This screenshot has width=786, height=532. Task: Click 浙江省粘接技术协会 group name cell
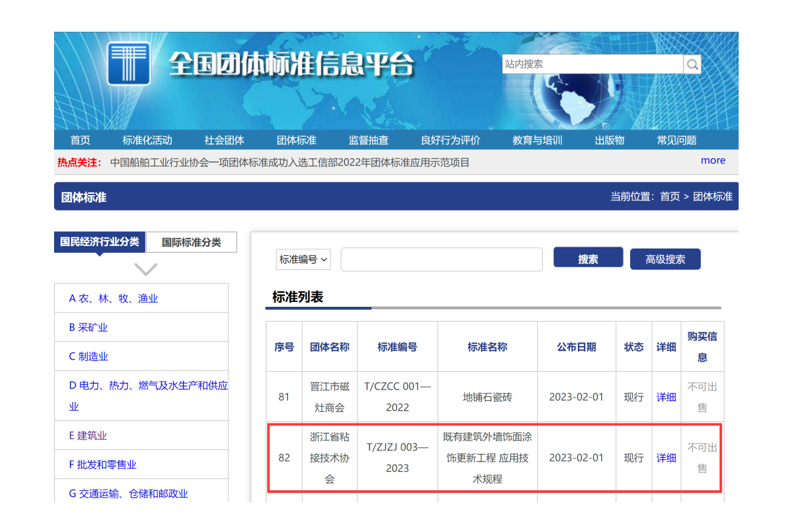coord(330,458)
